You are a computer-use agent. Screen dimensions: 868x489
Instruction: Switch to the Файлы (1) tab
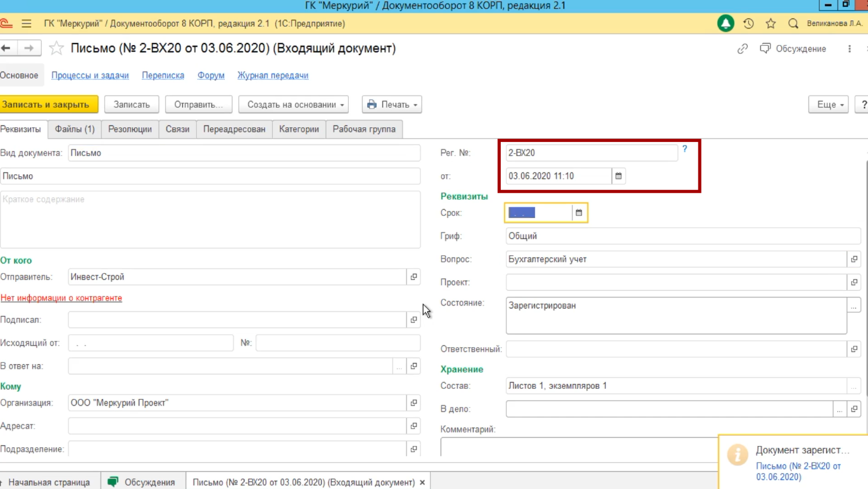[x=75, y=129]
